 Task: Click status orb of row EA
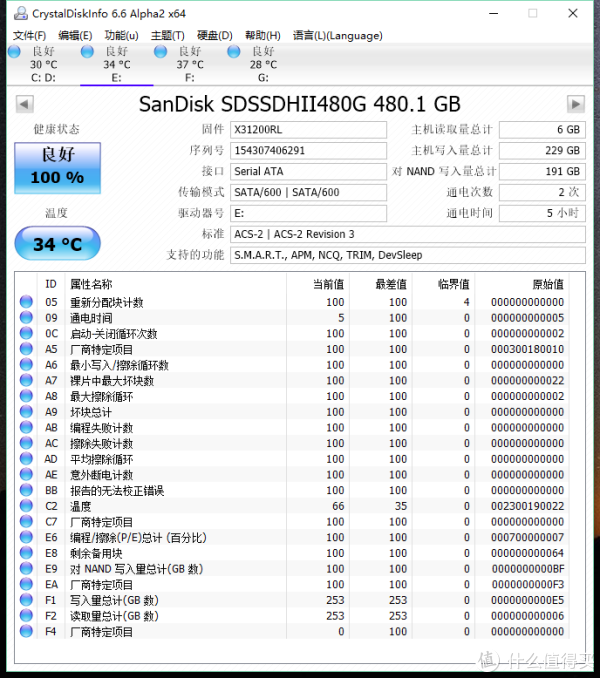(26, 584)
